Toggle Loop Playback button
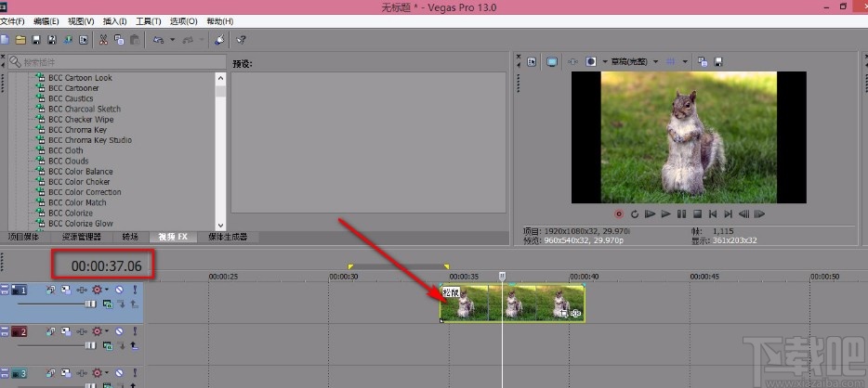The width and height of the screenshot is (868, 388). point(635,213)
